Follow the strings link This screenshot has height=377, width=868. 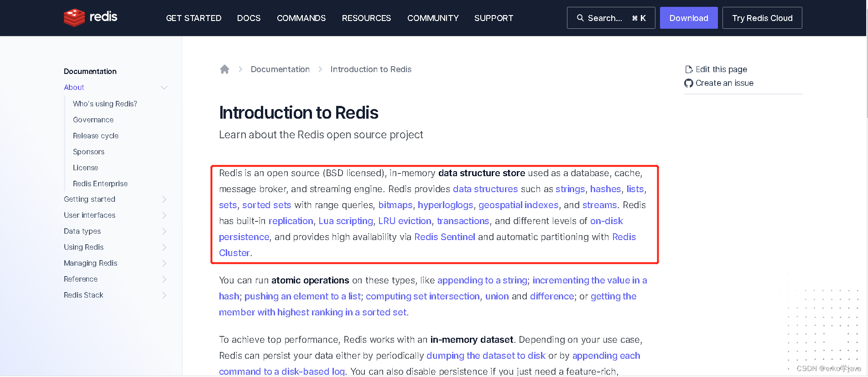click(570, 189)
